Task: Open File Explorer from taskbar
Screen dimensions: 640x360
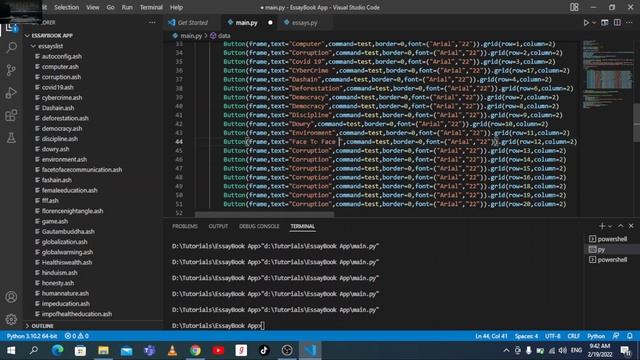Action: click(x=103, y=350)
